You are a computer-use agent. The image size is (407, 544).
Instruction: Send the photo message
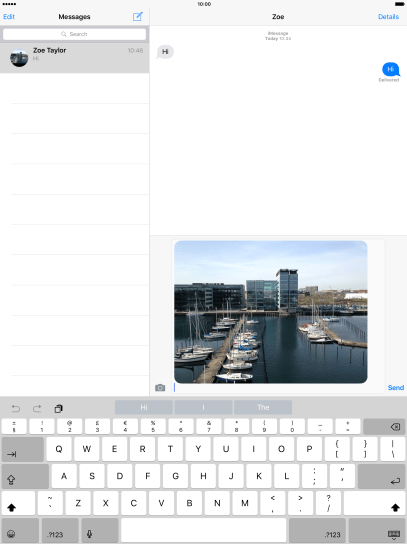tap(396, 388)
